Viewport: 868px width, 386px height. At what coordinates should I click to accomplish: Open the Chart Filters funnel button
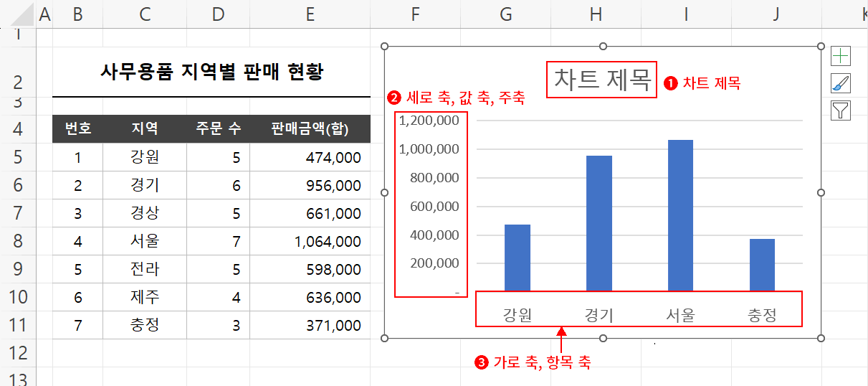[841, 110]
